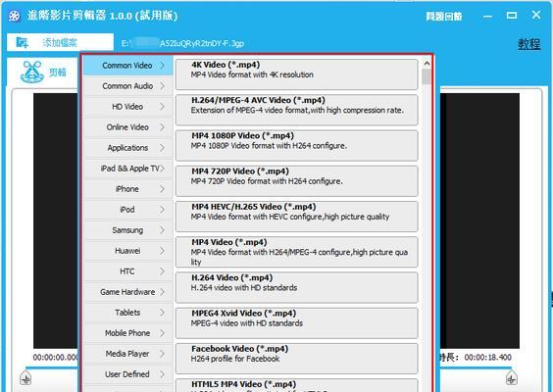Choose MP4 HEVC/H.265 Video format
The width and height of the screenshot is (553, 392).
click(x=297, y=217)
